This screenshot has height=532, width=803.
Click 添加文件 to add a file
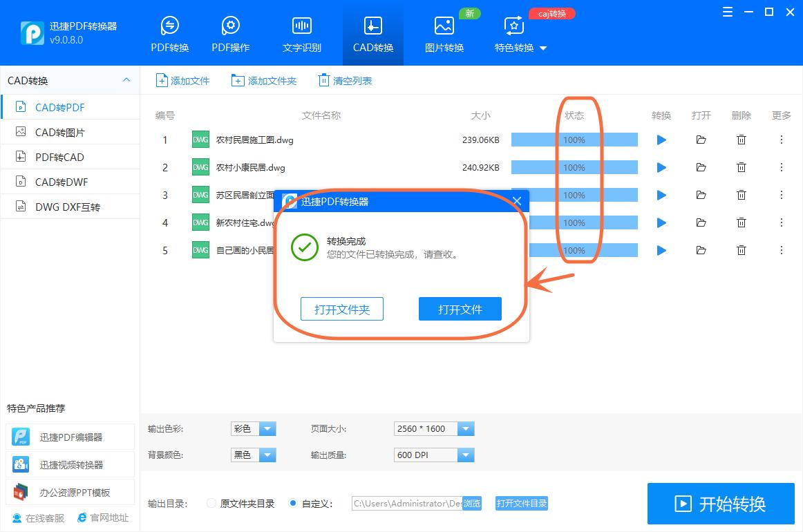[182, 80]
